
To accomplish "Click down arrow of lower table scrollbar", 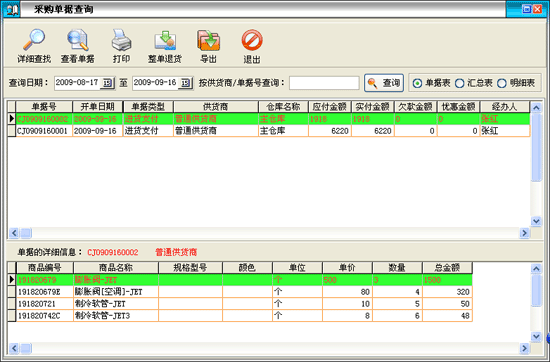I will [x=536, y=337].
